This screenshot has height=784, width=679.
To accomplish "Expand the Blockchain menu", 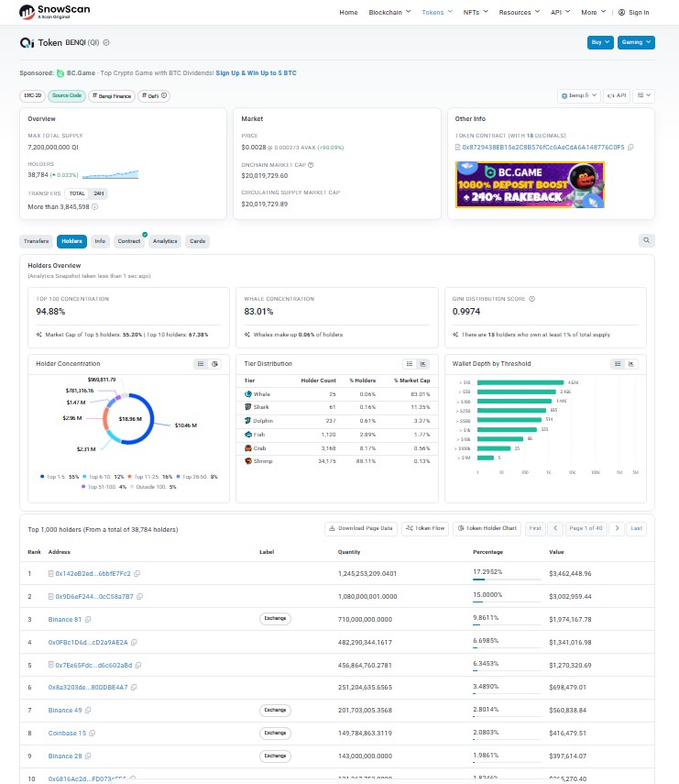I will [389, 13].
